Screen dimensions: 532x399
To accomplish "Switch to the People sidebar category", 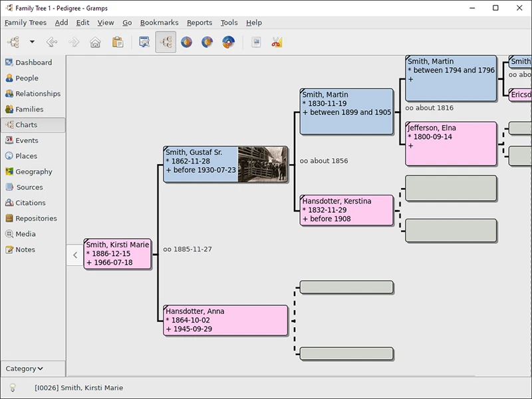I will [x=29, y=78].
